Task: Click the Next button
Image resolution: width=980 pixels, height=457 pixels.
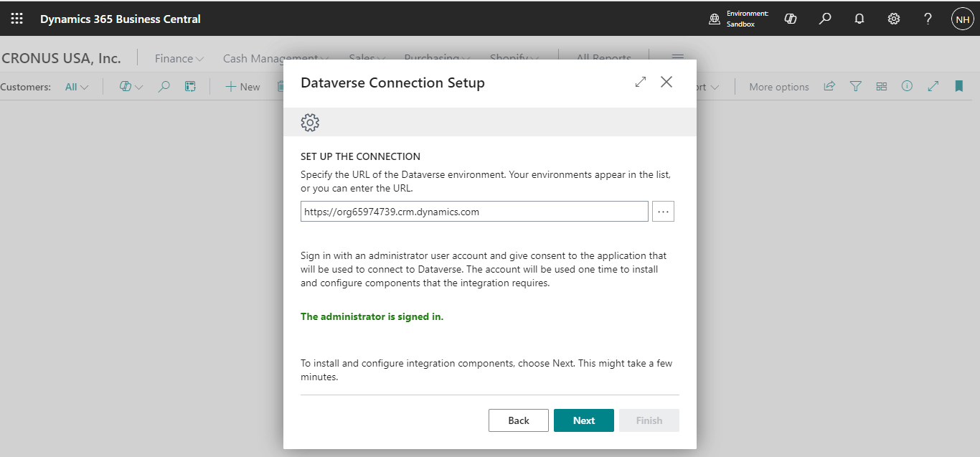Action: [x=583, y=420]
